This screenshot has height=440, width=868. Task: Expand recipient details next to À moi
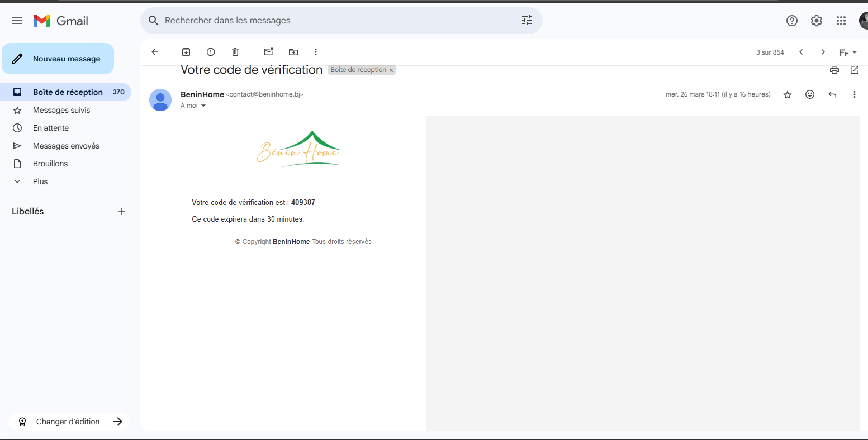click(203, 106)
